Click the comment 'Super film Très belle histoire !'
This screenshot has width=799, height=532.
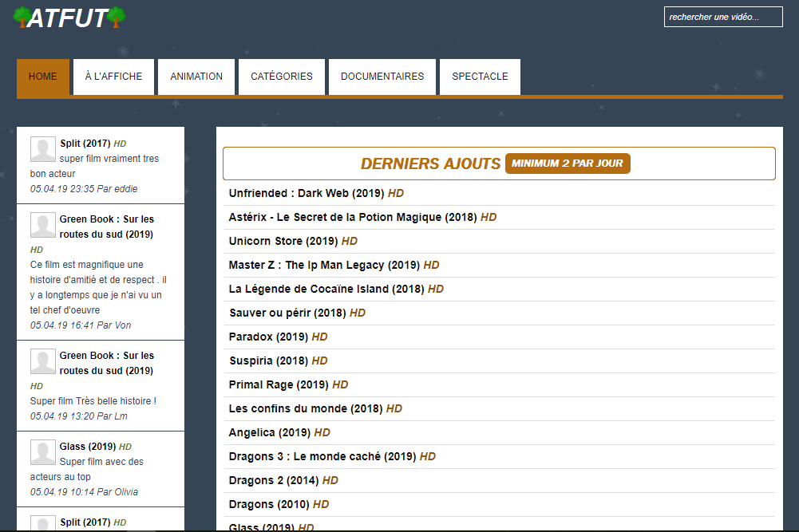(93, 401)
